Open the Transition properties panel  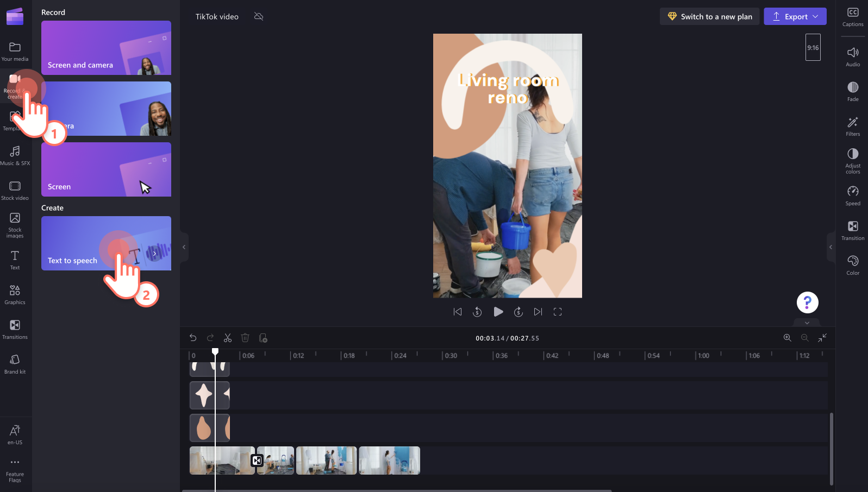tap(853, 231)
